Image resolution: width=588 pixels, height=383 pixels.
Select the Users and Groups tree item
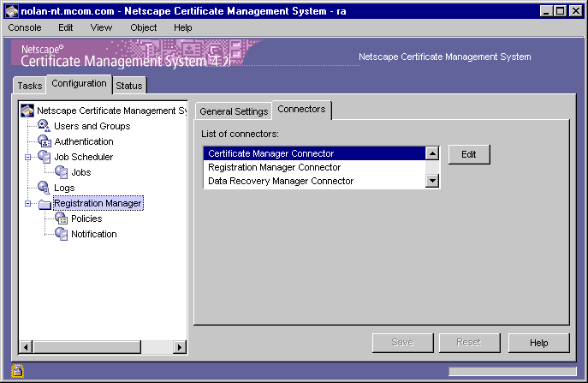pyautogui.click(x=92, y=126)
